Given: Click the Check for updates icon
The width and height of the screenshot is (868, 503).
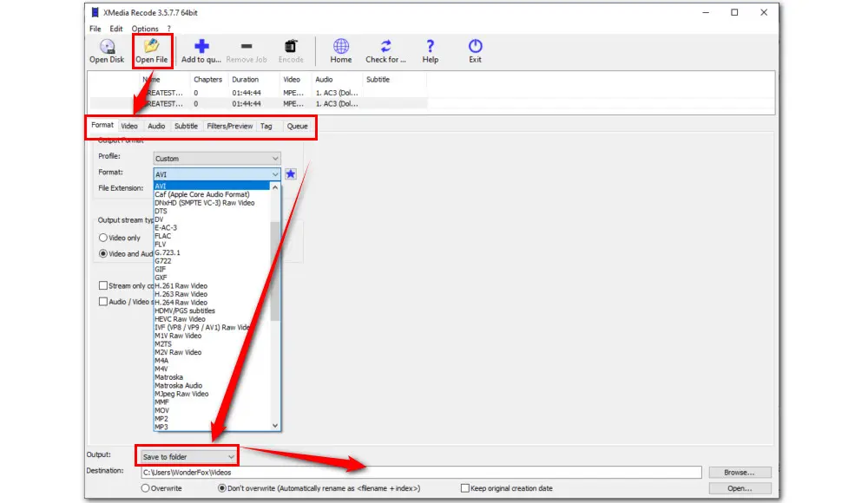Looking at the screenshot, I should pos(386,47).
